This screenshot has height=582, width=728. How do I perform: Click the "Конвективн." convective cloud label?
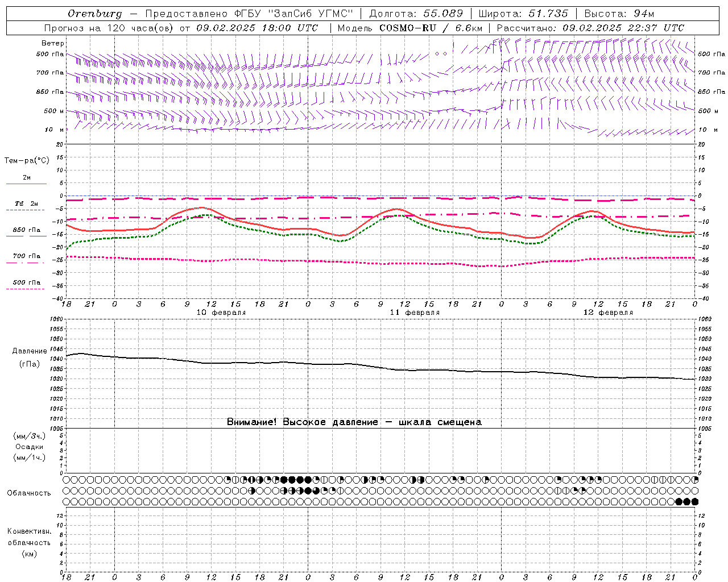(x=30, y=531)
